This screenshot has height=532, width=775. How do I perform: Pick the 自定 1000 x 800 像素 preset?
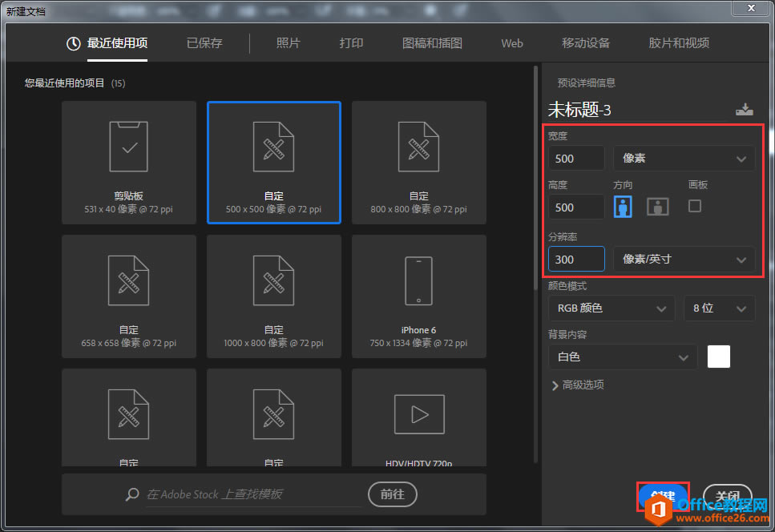click(x=274, y=296)
